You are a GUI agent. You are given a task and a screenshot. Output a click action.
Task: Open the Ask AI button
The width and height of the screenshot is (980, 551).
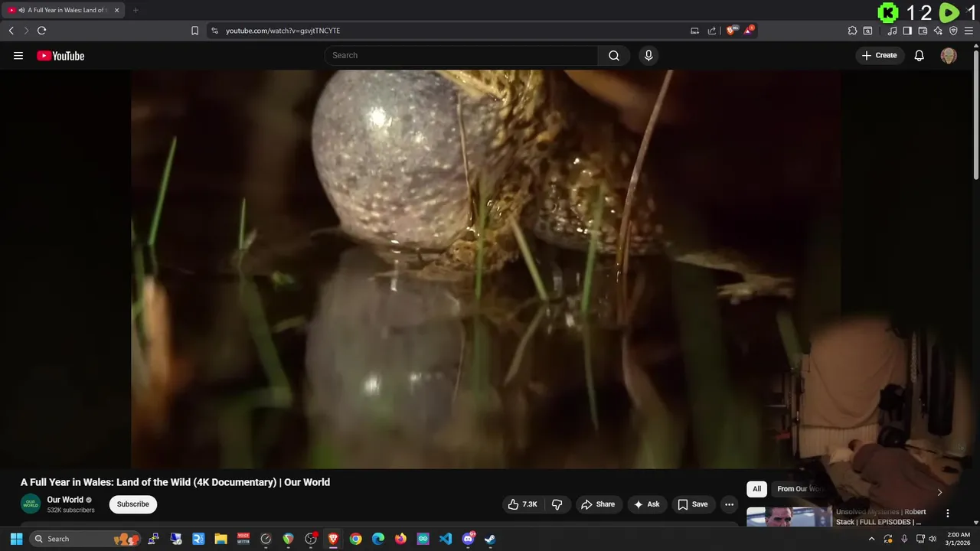click(x=647, y=504)
